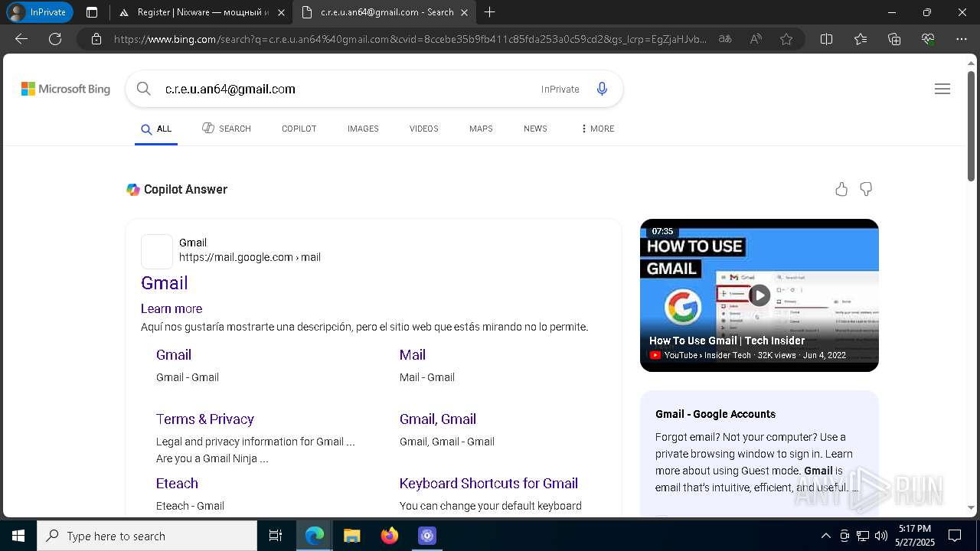The height and width of the screenshot is (551, 980).
Task: Open the Mail sublink
Action: (x=413, y=354)
